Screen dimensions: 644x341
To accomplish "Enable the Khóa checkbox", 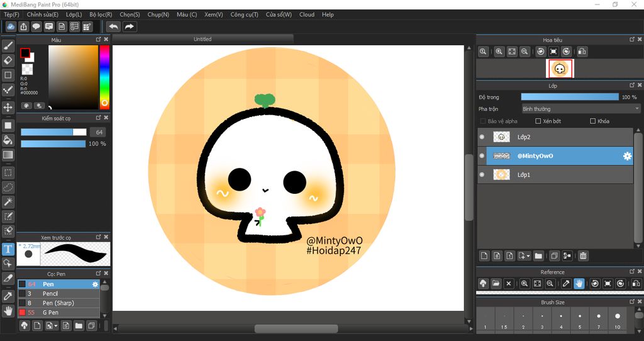I will pyautogui.click(x=592, y=121).
